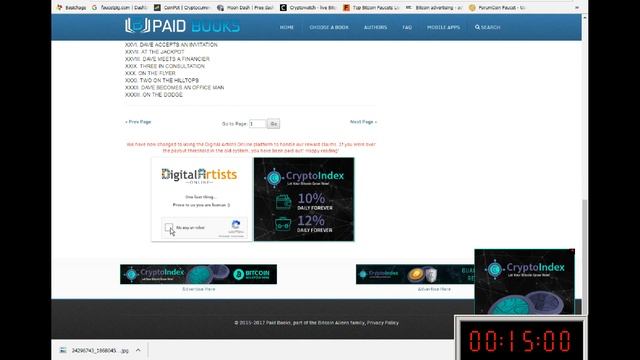This screenshot has height=360, width=640.
Task: Click the Prev Page link
Action: (x=138, y=122)
